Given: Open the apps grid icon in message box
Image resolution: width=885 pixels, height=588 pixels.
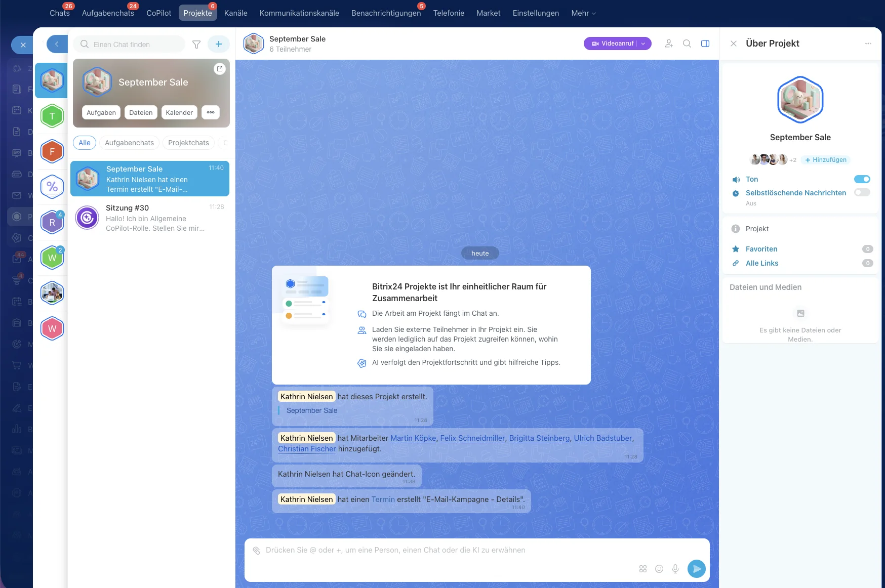Looking at the screenshot, I should (643, 569).
